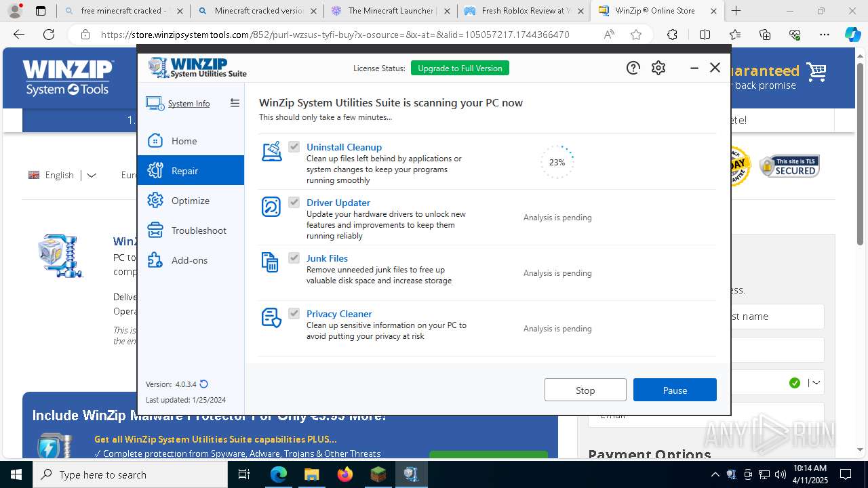Collapse sidebar with hamburger menu icon
The height and width of the screenshot is (488, 868).
235,103
